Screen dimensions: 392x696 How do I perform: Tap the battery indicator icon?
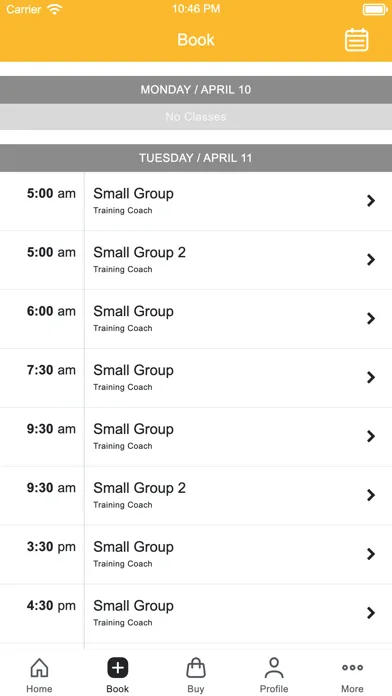pyautogui.click(x=375, y=9)
